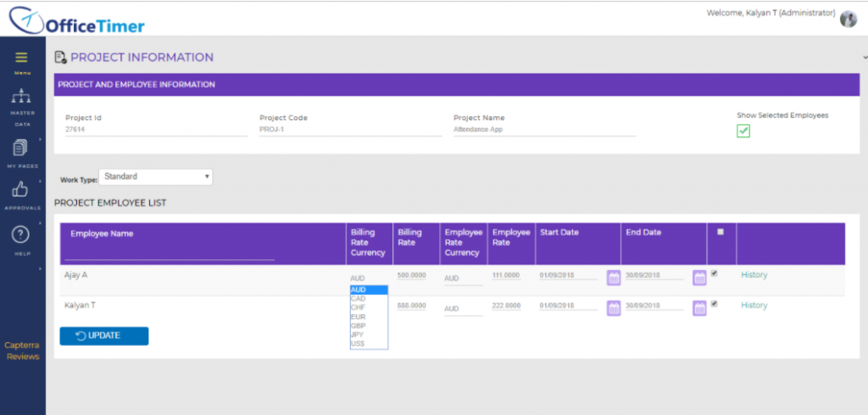Screen dimensions: 868x415
Task: Edit Kalyan T billing rate 888.0000
Action: 412,306
